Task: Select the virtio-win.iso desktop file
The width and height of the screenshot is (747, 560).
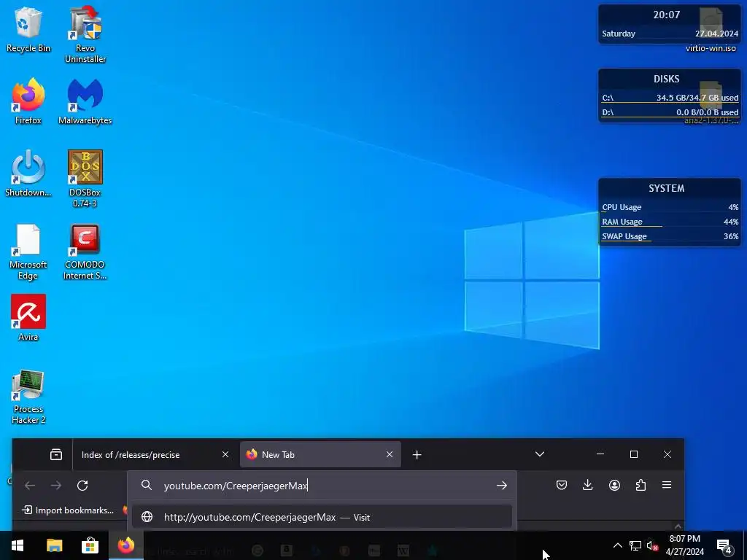Action: point(711,31)
